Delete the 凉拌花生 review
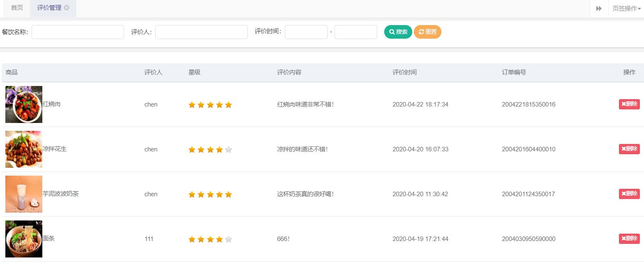 point(629,149)
